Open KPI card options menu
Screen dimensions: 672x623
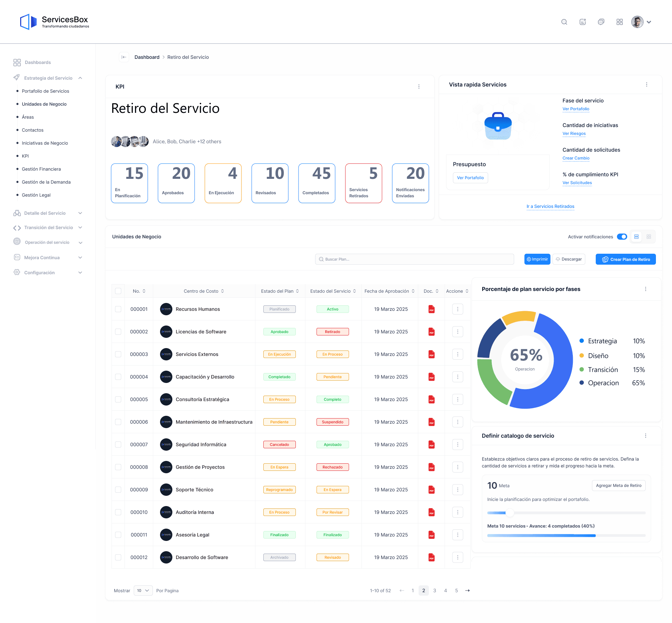[x=419, y=87]
